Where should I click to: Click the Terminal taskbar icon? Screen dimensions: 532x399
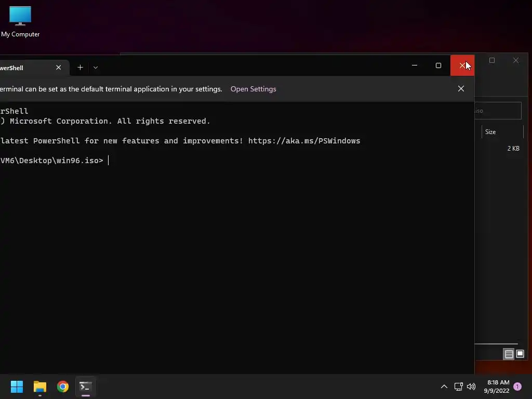pos(86,387)
